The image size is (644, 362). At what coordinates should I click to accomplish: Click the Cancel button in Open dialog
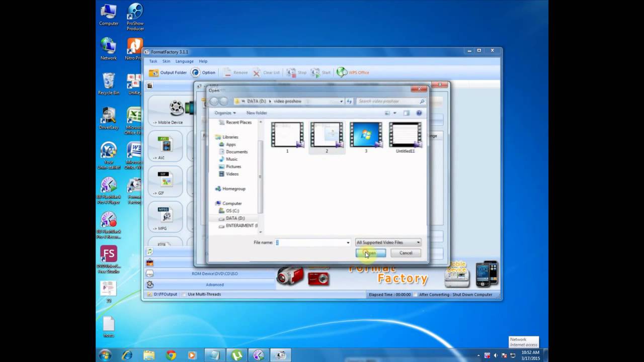pos(406,253)
